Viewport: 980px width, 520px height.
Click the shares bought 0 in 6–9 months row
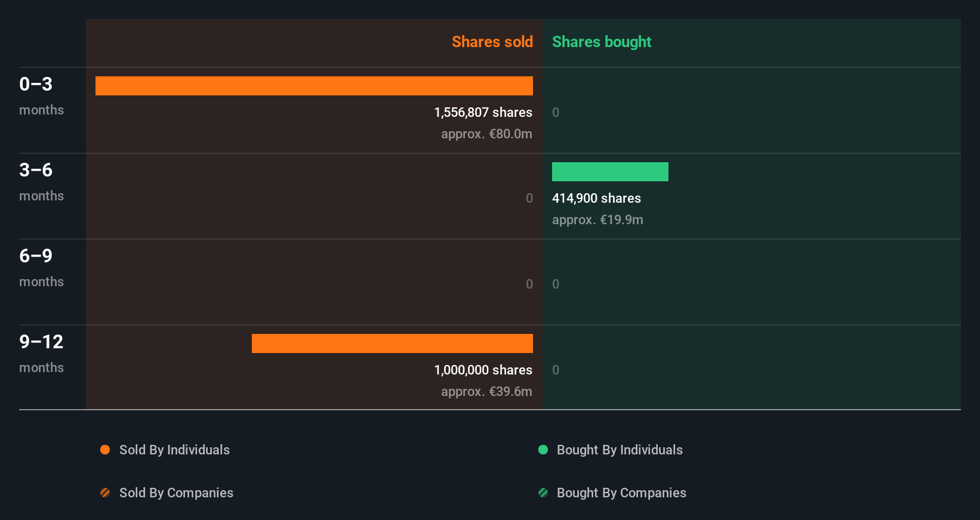click(x=556, y=284)
